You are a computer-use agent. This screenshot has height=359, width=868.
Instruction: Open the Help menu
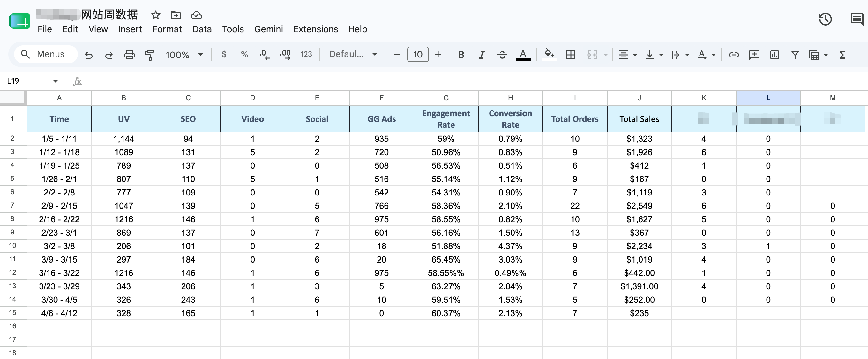[x=357, y=29]
